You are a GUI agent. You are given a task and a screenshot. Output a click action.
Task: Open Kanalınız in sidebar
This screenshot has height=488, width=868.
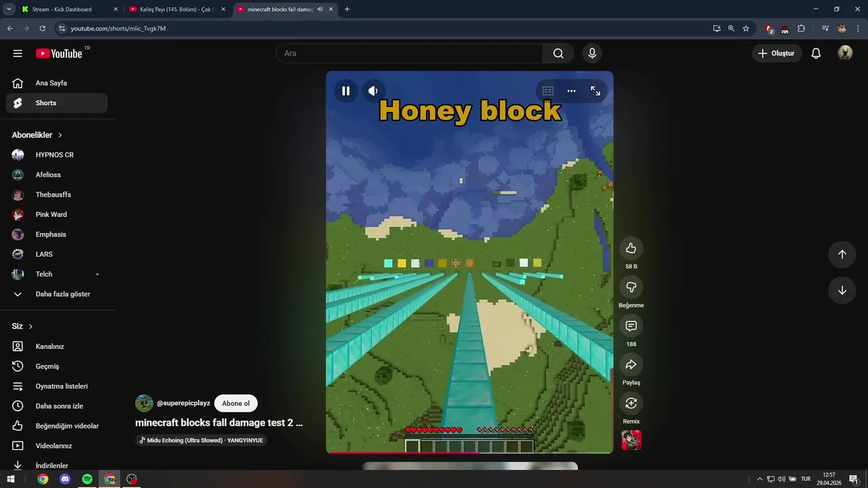pyautogui.click(x=57, y=346)
